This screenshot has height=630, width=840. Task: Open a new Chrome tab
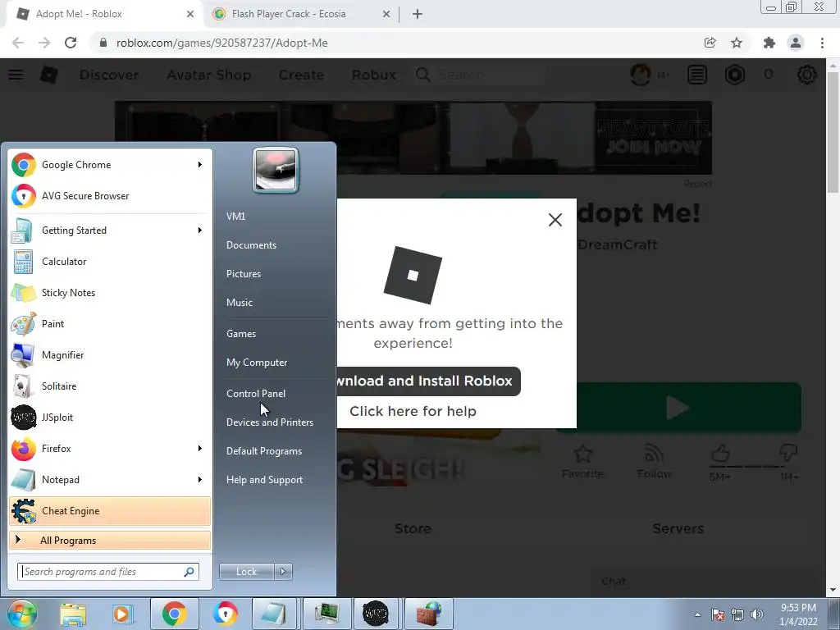[x=418, y=14]
